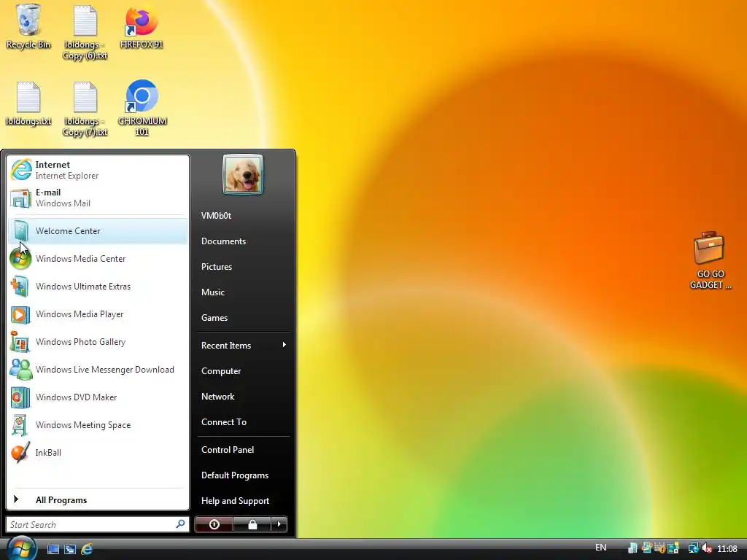Open Windows Ultimate Extras

pos(98,286)
